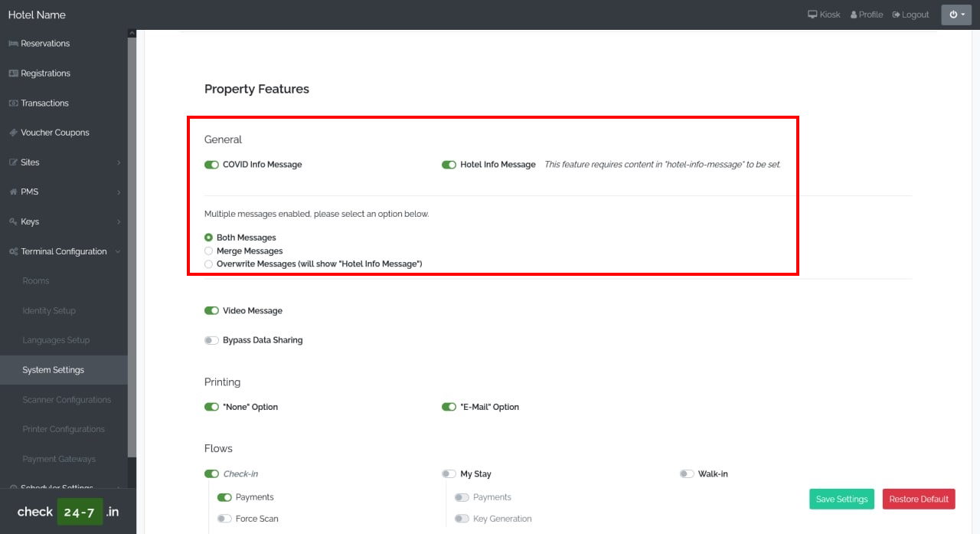
Task: Click the Reservations bed icon in sidebar
Action: [13, 44]
